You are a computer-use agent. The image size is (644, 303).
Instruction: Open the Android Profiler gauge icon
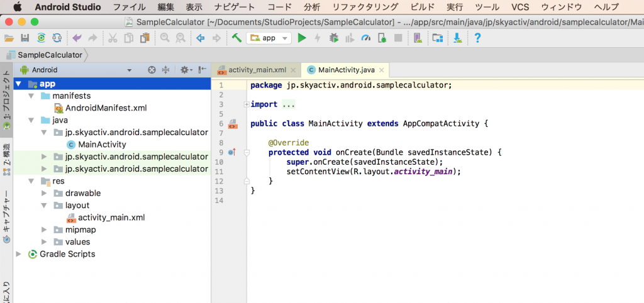click(366, 38)
